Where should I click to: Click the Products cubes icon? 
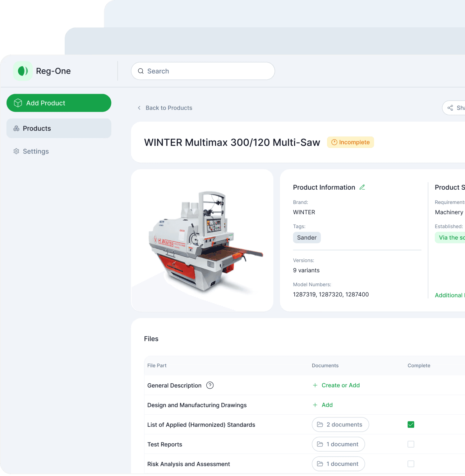click(17, 128)
